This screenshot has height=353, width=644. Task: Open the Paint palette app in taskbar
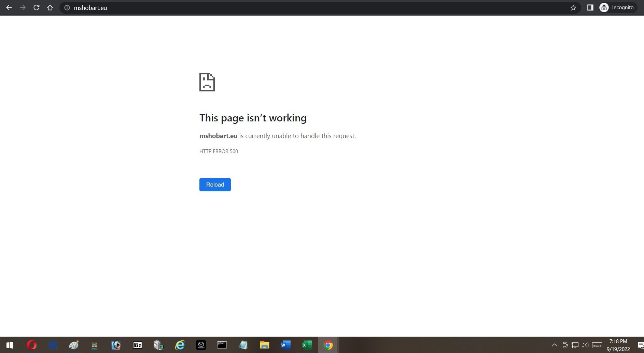click(74, 345)
